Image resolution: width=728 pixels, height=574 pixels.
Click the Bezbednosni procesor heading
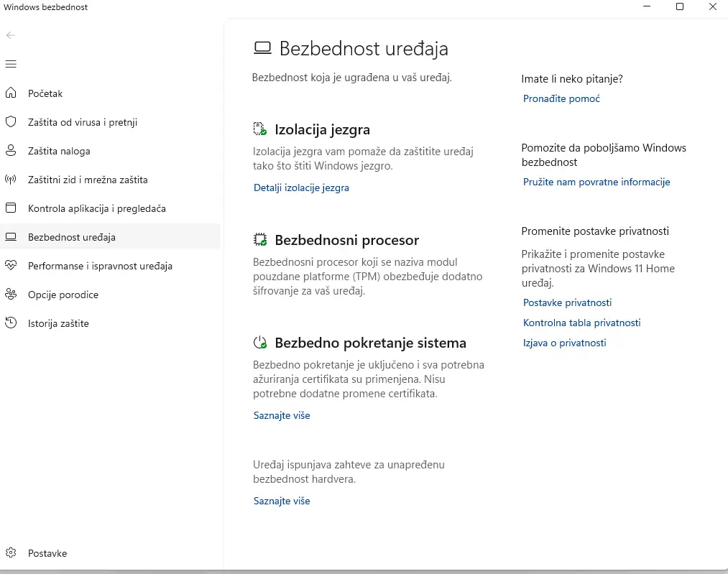coord(347,240)
